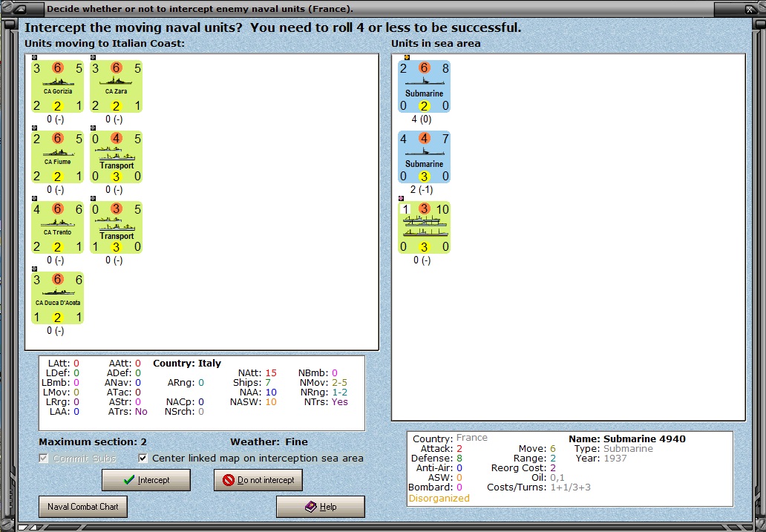Select the second French Submarine counter

pyautogui.click(x=424, y=157)
